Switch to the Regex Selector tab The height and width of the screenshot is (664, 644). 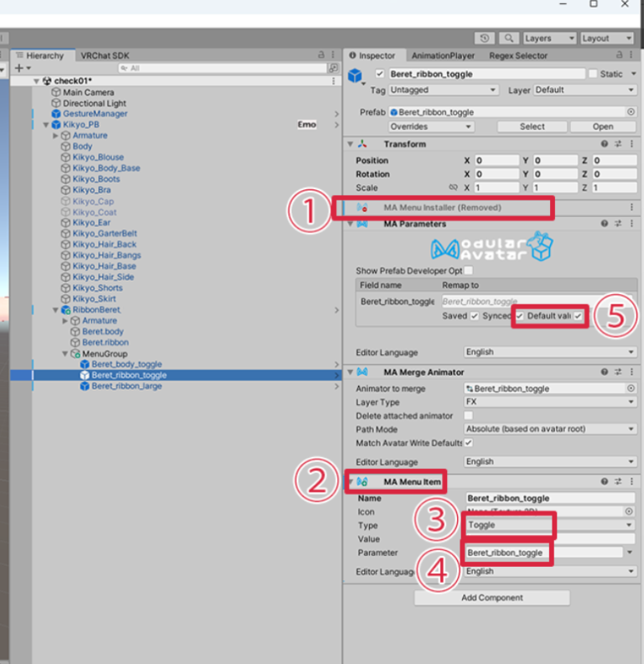point(518,55)
